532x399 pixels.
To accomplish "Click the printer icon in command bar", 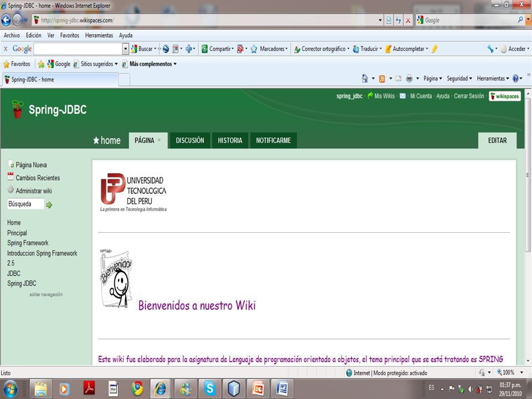I will 409,79.
